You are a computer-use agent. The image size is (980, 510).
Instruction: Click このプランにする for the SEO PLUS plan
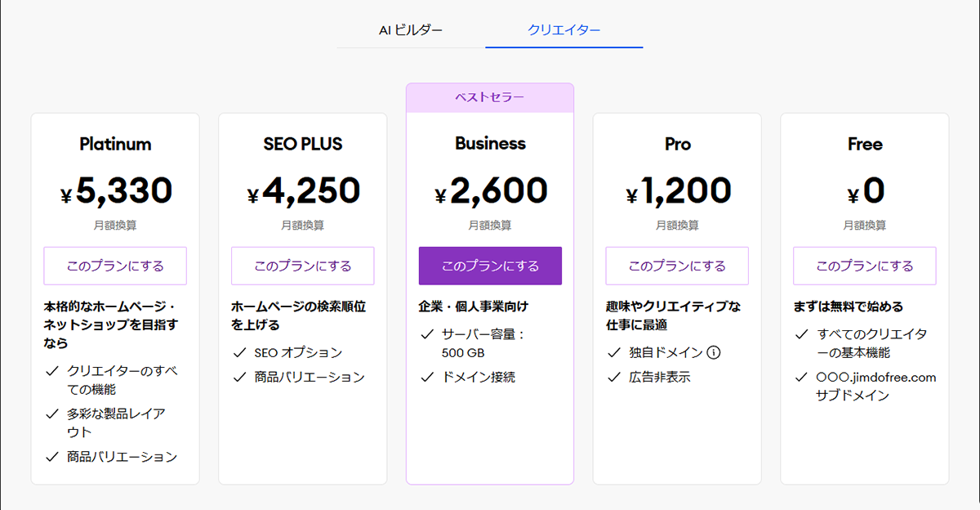pyautogui.click(x=302, y=266)
